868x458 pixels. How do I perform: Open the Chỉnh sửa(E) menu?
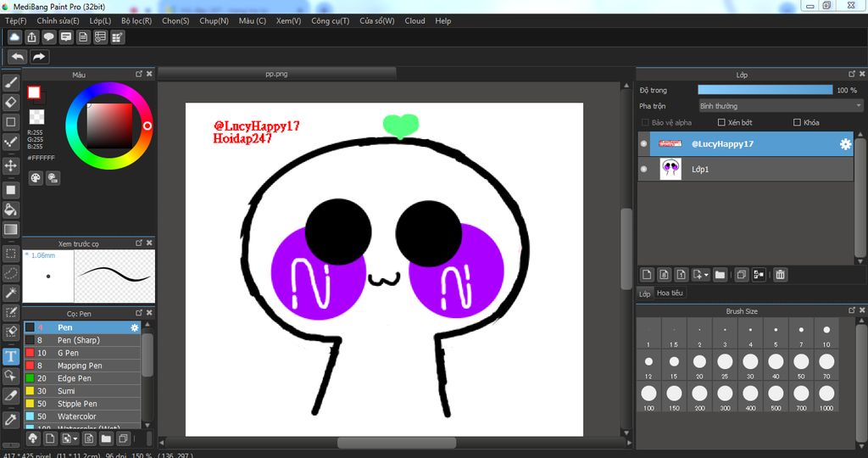[58, 20]
